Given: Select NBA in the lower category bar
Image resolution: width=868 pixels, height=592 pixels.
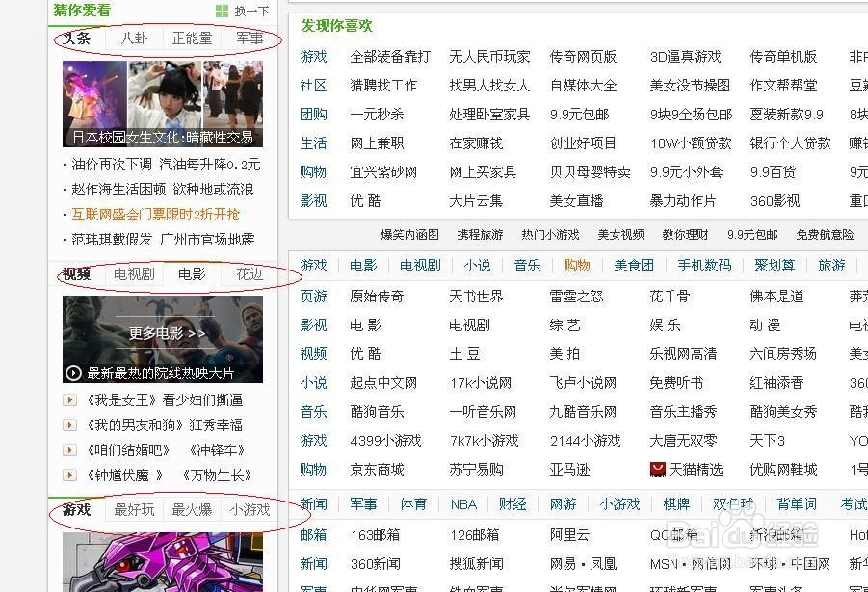Looking at the screenshot, I should pos(463,504).
